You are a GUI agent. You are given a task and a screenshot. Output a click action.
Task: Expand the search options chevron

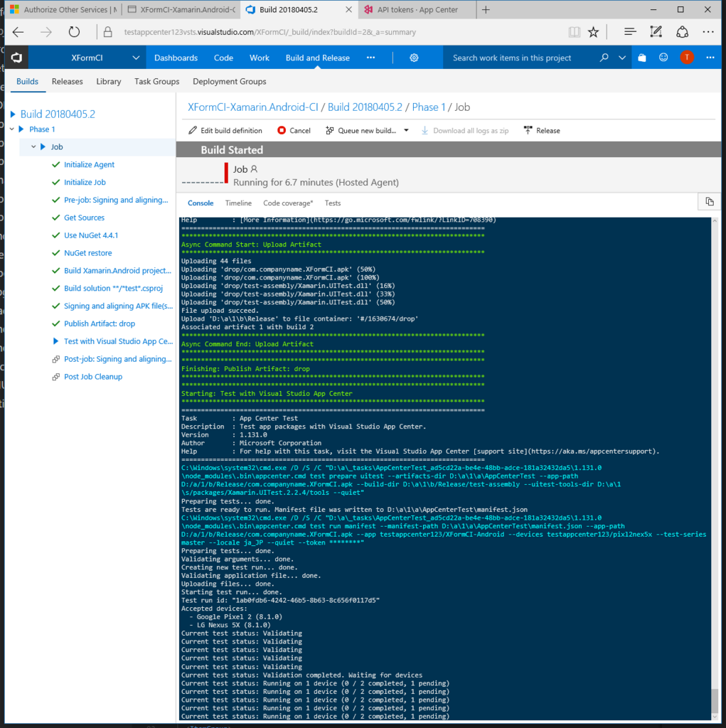pyautogui.click(x=622, y=58)
